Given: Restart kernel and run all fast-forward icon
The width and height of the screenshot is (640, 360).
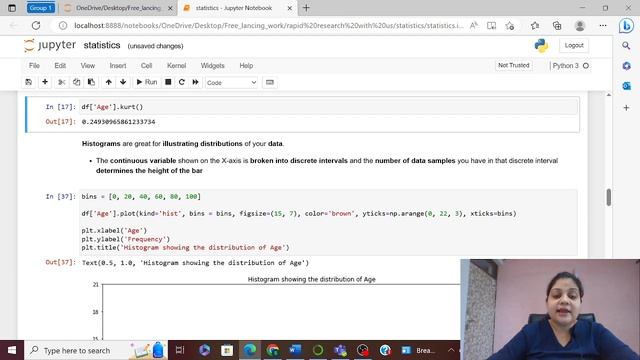Looking at the screenshot, I should [x=196, y=82].
